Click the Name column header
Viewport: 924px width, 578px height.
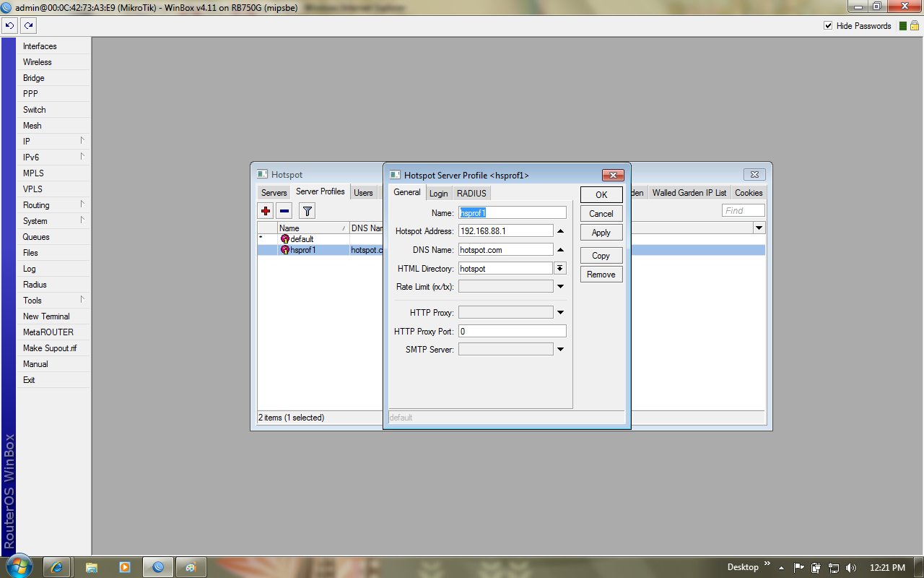313,228
